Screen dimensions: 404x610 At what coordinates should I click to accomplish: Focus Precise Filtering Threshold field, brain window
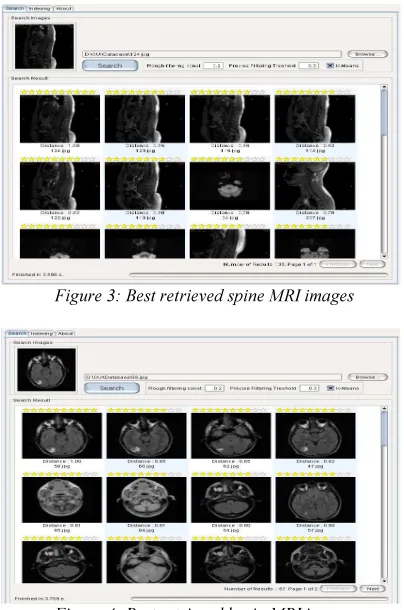pos(309,388)
